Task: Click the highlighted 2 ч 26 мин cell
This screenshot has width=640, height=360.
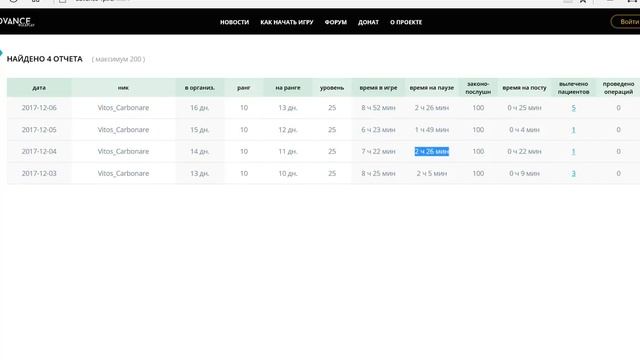Action: point(432,151)
